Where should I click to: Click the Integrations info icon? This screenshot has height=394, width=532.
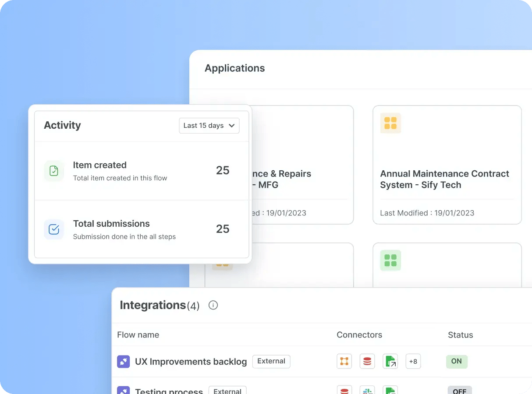(x=213, y=305)
